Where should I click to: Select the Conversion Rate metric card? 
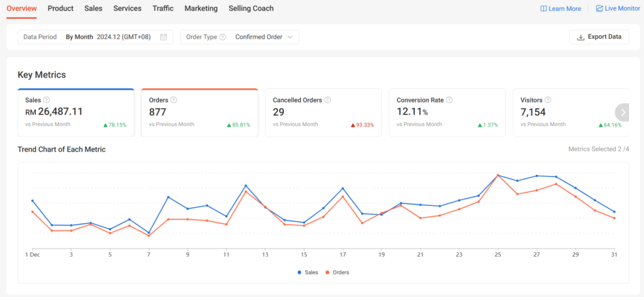[x=447, y=113]
